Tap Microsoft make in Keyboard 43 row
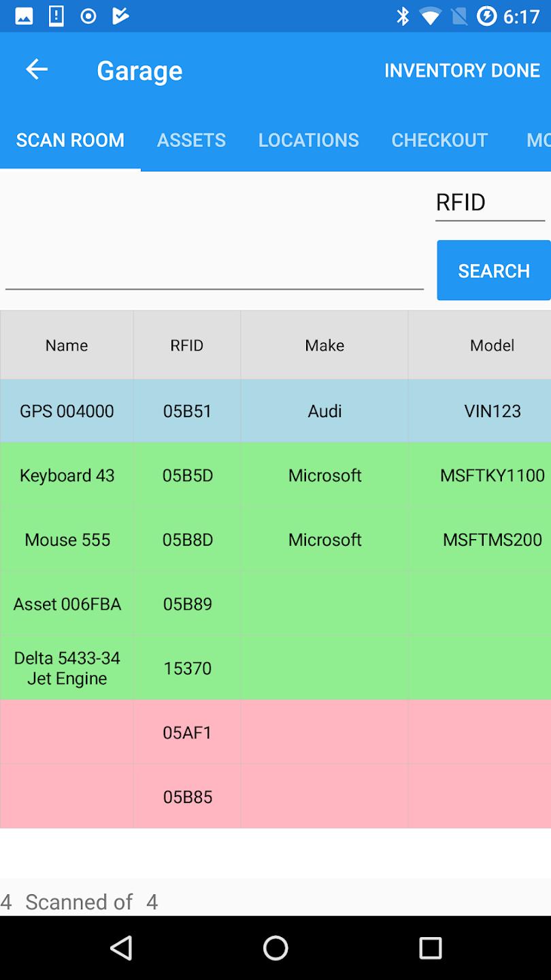 324,475
